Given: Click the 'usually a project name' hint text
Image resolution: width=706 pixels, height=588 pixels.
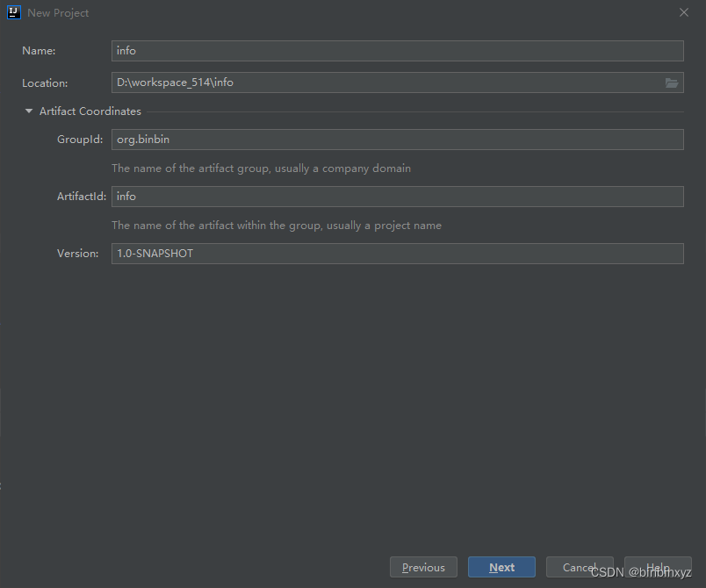Looking at the screenshot, I should click(x=277, y=226).
